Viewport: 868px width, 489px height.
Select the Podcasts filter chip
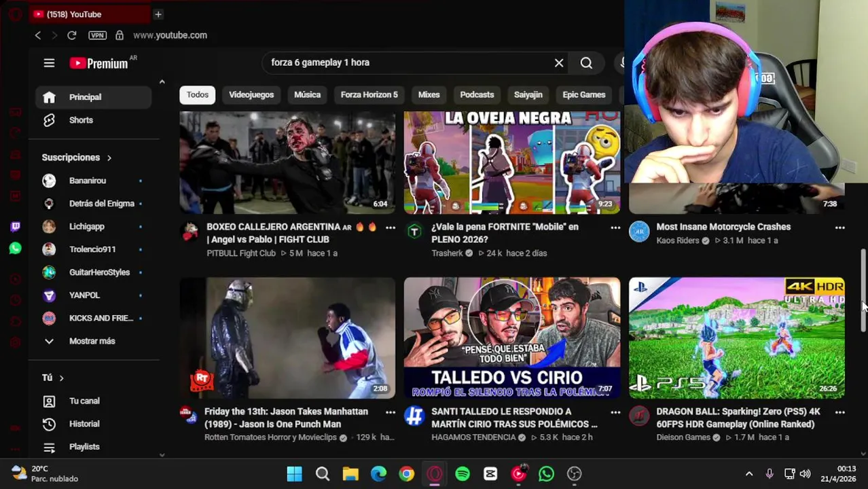coord(477,94)
